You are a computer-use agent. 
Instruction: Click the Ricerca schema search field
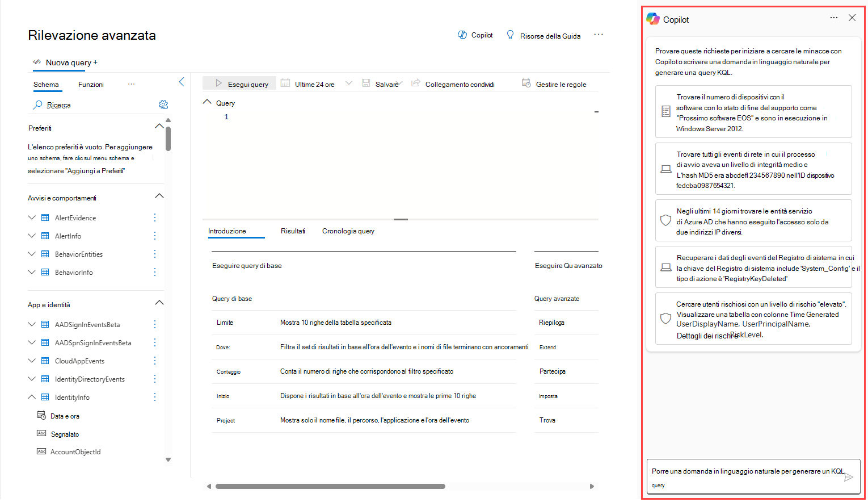click(96, 104)
